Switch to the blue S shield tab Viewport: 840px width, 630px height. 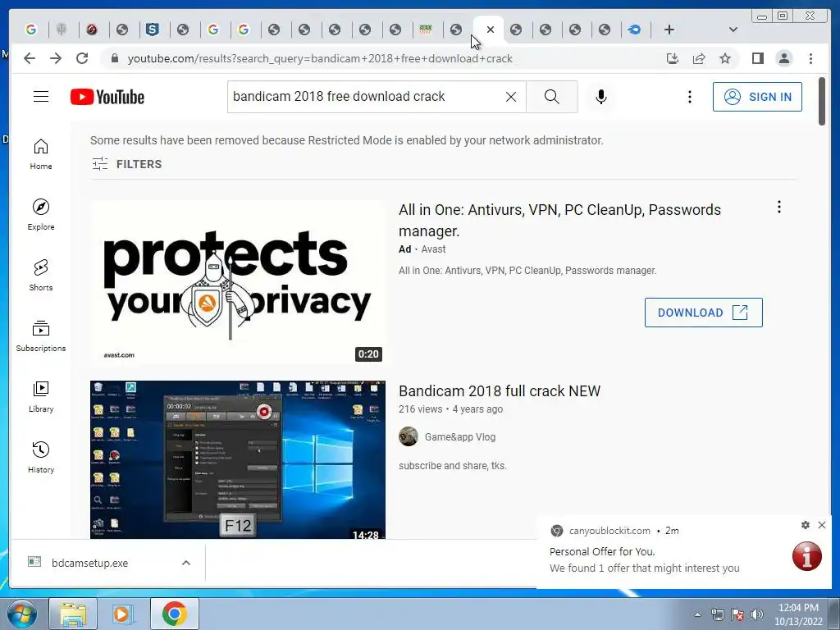pyautogui.click(x=152, y=30)
